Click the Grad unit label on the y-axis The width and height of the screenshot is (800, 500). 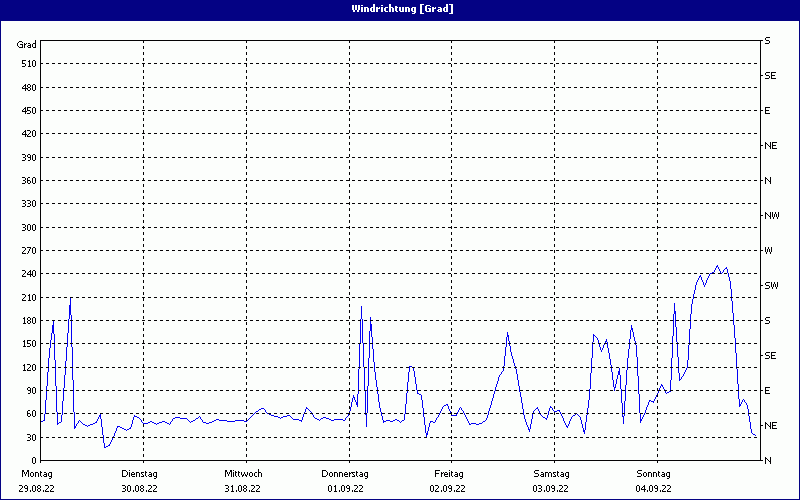pyautogui.click(x=27, y=45)
